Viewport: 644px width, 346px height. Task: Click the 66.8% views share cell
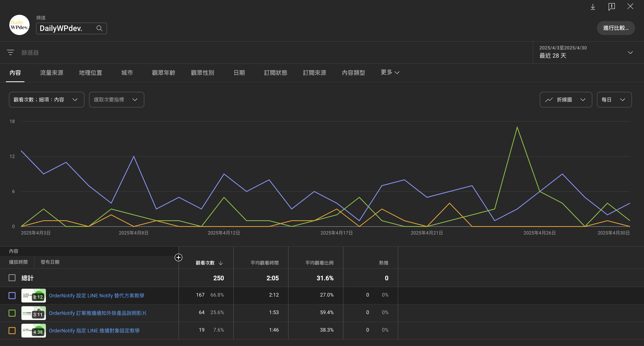217,295
